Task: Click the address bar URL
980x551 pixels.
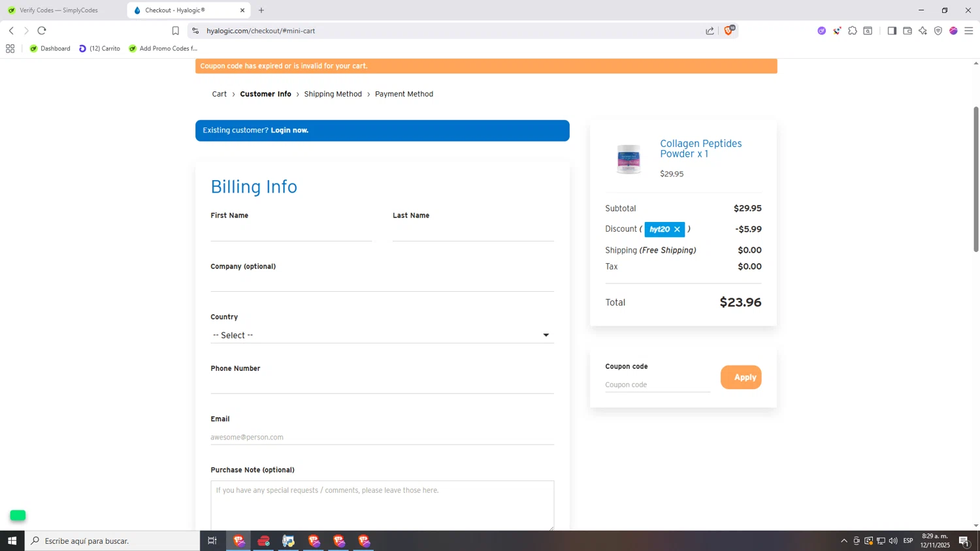Action: (261, 31)
